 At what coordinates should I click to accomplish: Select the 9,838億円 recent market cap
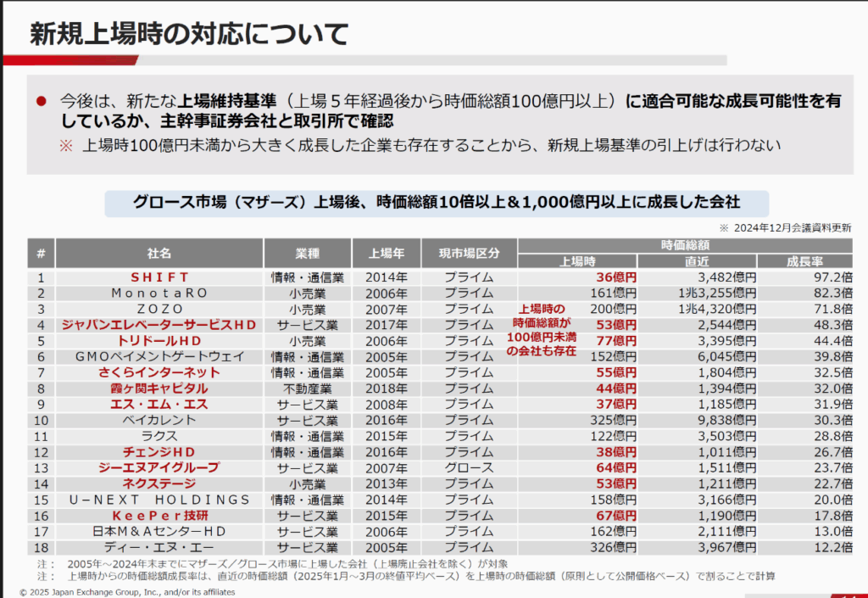pos(726,420)
